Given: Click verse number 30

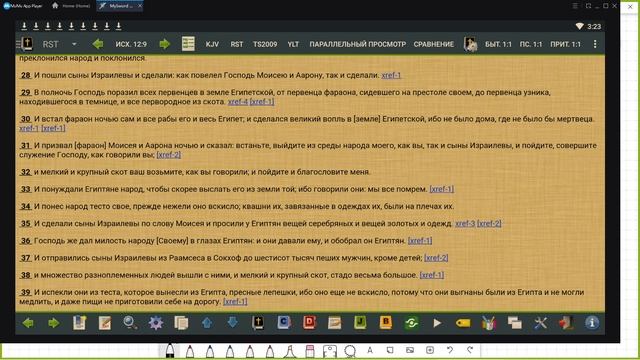Looking at the screenshot, I should click(x=26, y=119).
